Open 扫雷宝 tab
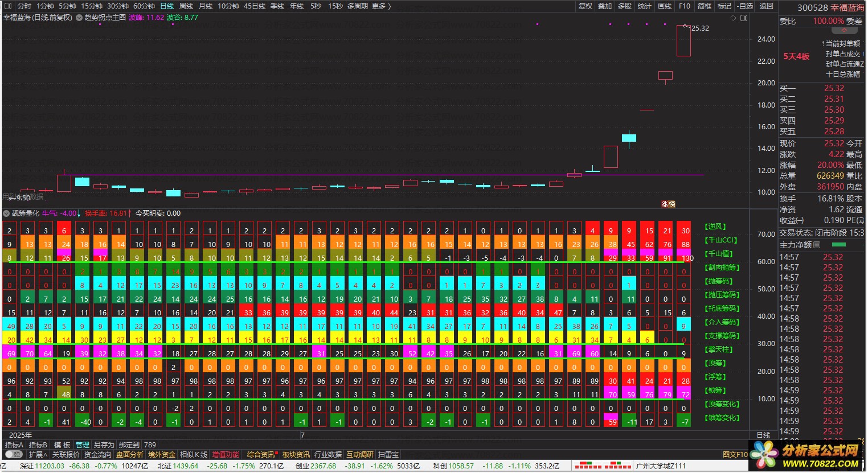The height and width of the screenshot is (473, 868). 388,455
